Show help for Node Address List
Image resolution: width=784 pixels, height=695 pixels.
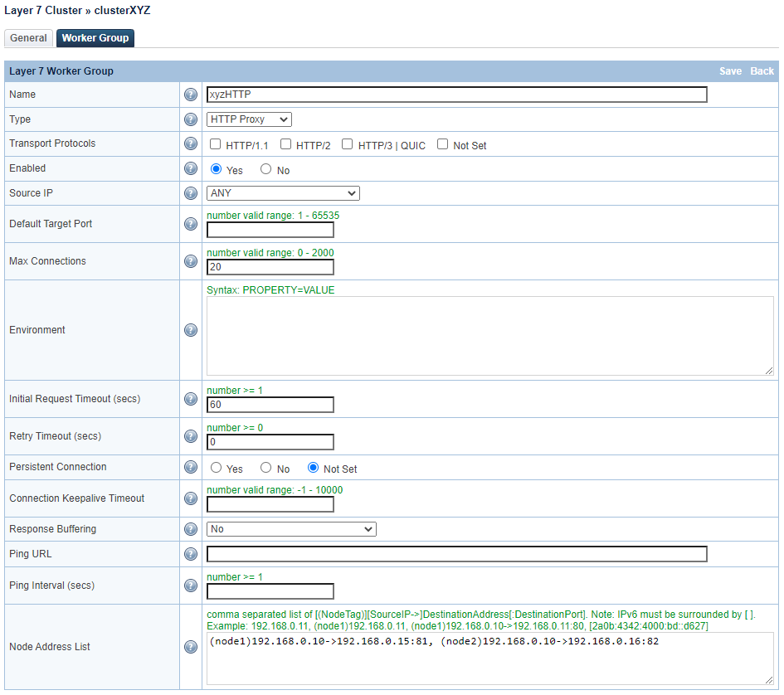(191, 647)
